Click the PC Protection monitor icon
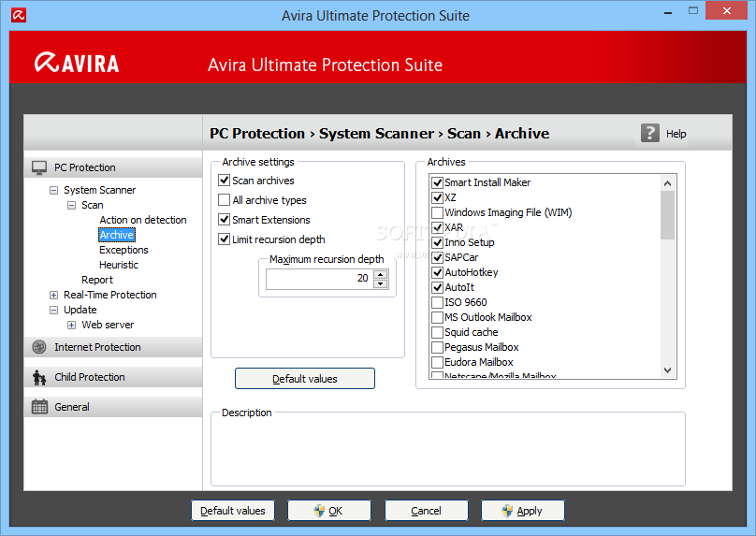Image resolution: width=756 pixels, height=536 pixels. point(39,167)
